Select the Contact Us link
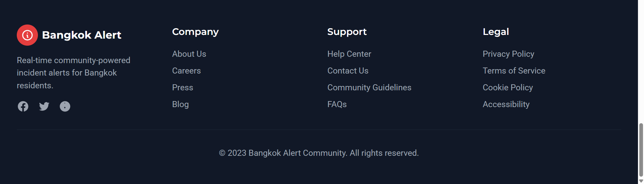This screenshot has width=644, height=184. [x=348, y=71]
